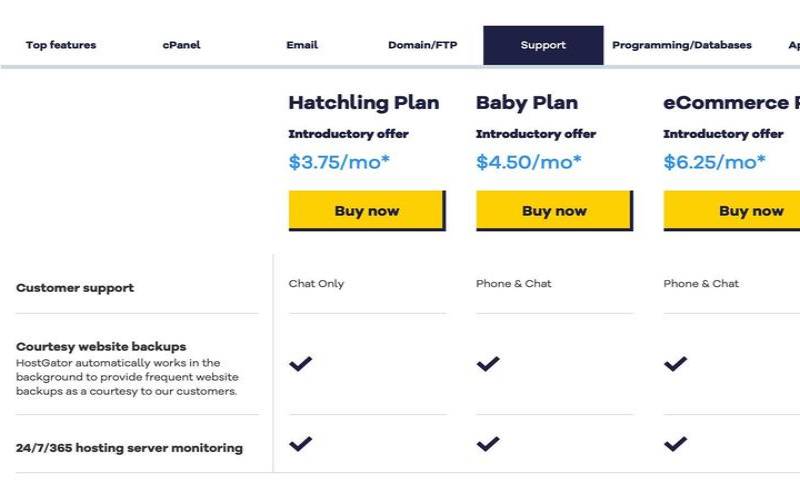Open the Domain/FTP tab
Screen dimensions: 800x500
tap(422, 45)
